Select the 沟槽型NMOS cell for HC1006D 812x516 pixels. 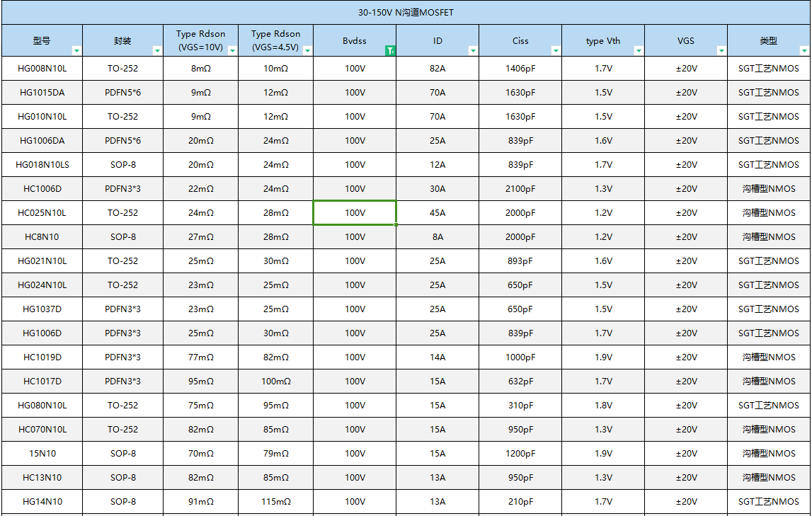click(769, 188)
